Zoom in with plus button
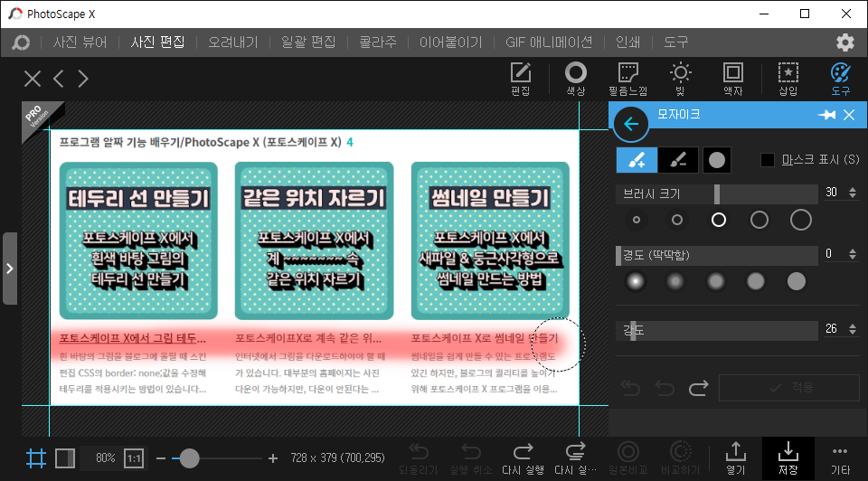This screenshot has height=481, width=868. pos(273,458)
